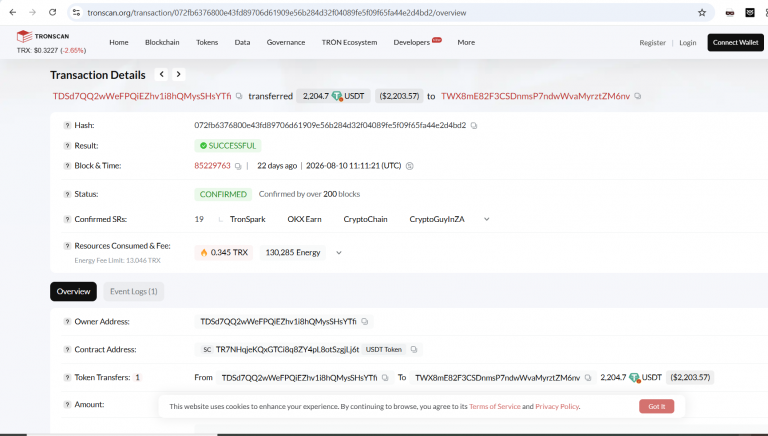Open help icon beside Token Transfers
Screen dimensions: 768x436
67,377
